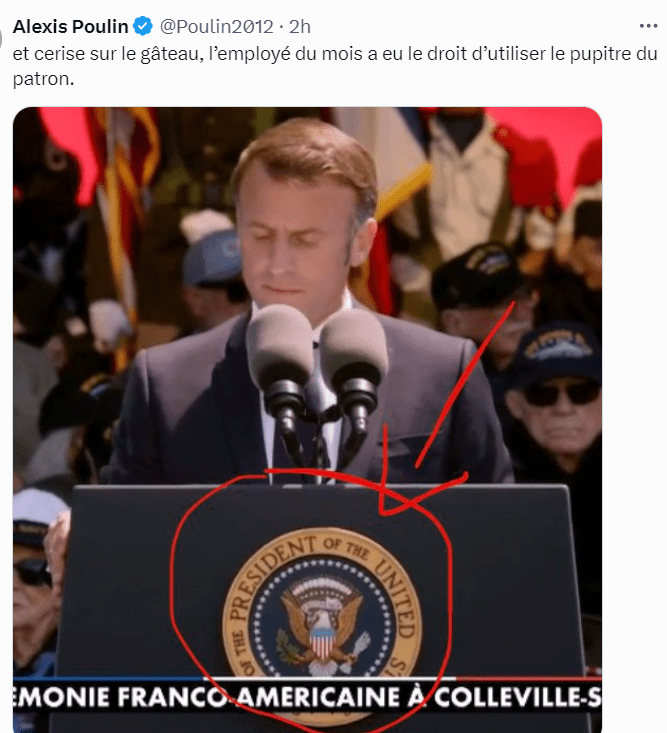Image resolution: width=667 pixels, height=733 pixels.
Task: Open the Alexis Poulin profile name link
Action: pyautogui.click(x=71, y=27)
